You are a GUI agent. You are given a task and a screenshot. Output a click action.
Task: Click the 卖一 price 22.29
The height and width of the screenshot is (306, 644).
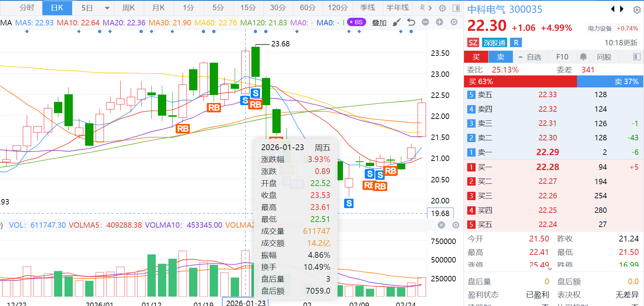point(548,152)
